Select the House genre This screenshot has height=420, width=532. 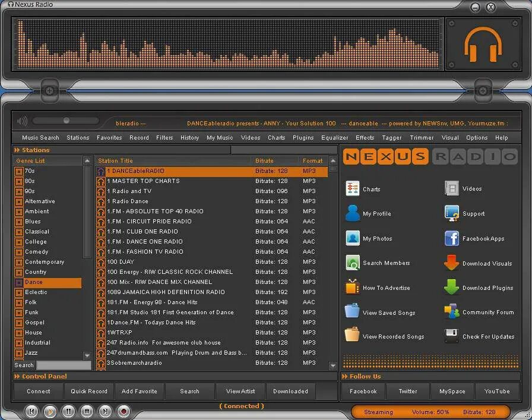pos(48,333)
